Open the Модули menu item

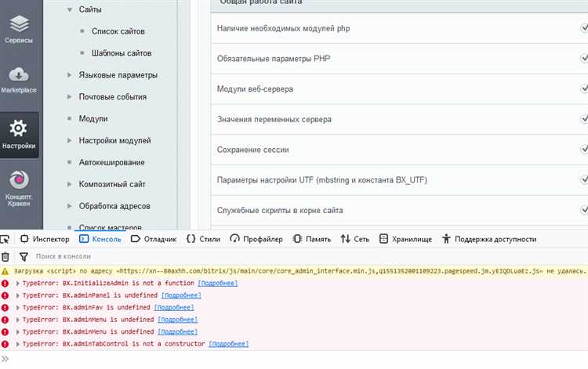click(x=93, y=119)
